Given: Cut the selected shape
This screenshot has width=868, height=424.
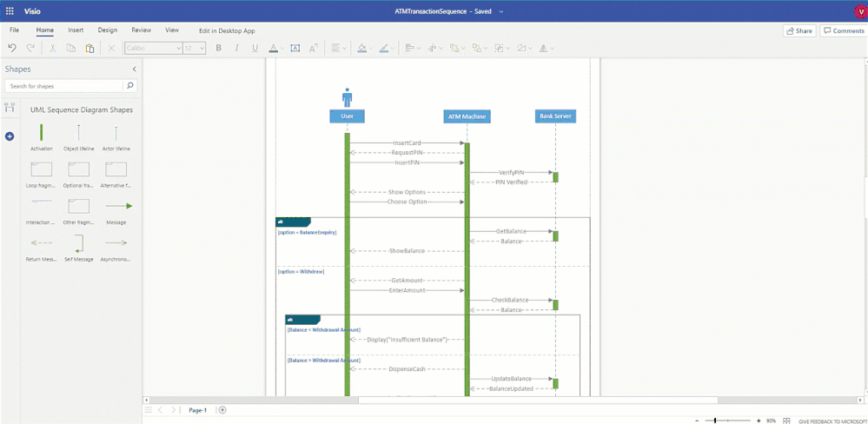Looking at the screenshot, I should tap(53, 49).
